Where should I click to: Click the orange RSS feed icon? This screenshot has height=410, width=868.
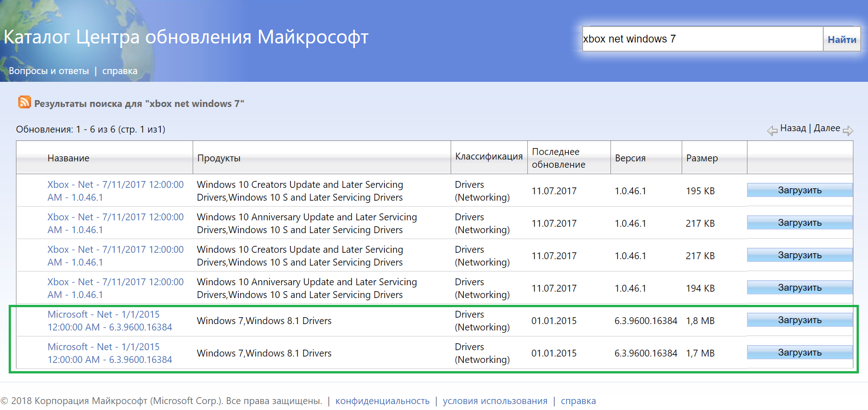(x=24, y=102)
